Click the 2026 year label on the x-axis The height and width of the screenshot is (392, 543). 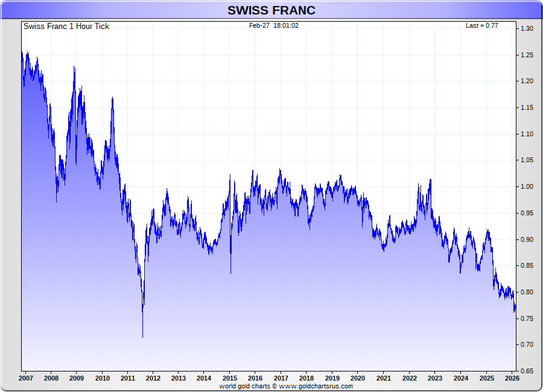[512, 378]
